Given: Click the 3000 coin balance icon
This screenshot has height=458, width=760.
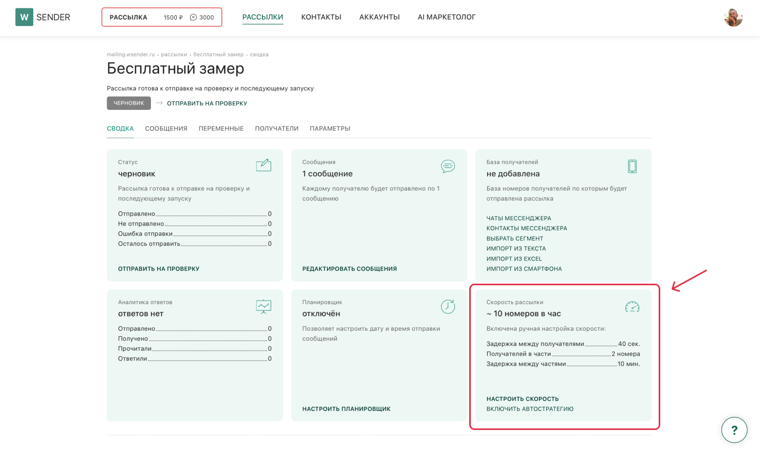Looking at the screenshot, I should tap(193, 17).
